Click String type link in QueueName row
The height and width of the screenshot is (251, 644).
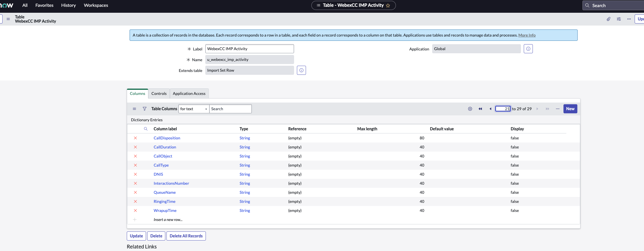[245, 192]
